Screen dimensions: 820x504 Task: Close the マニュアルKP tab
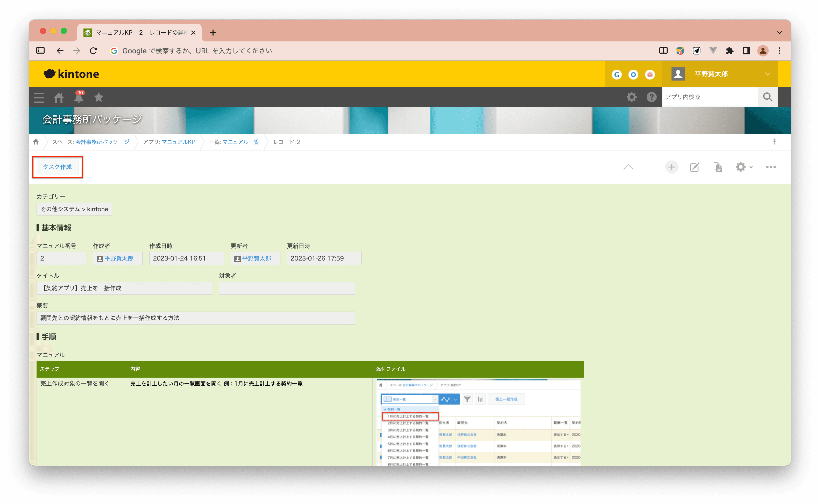(193, 33)
